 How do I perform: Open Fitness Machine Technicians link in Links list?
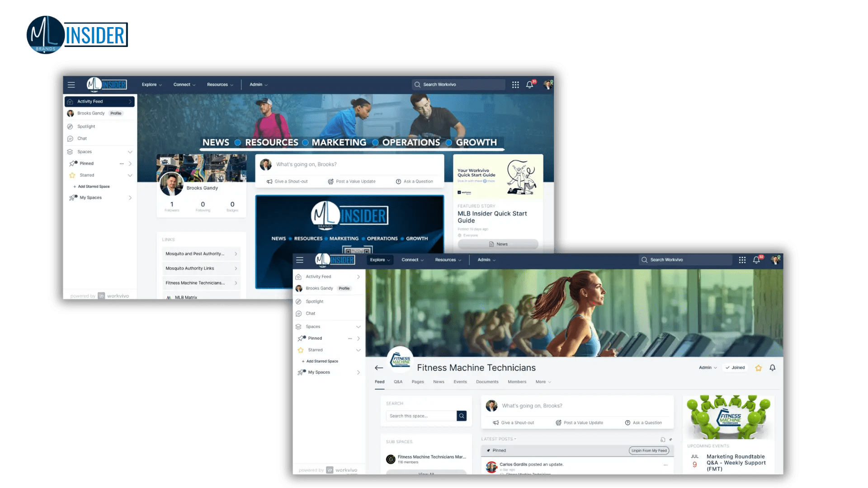point(201,283)
